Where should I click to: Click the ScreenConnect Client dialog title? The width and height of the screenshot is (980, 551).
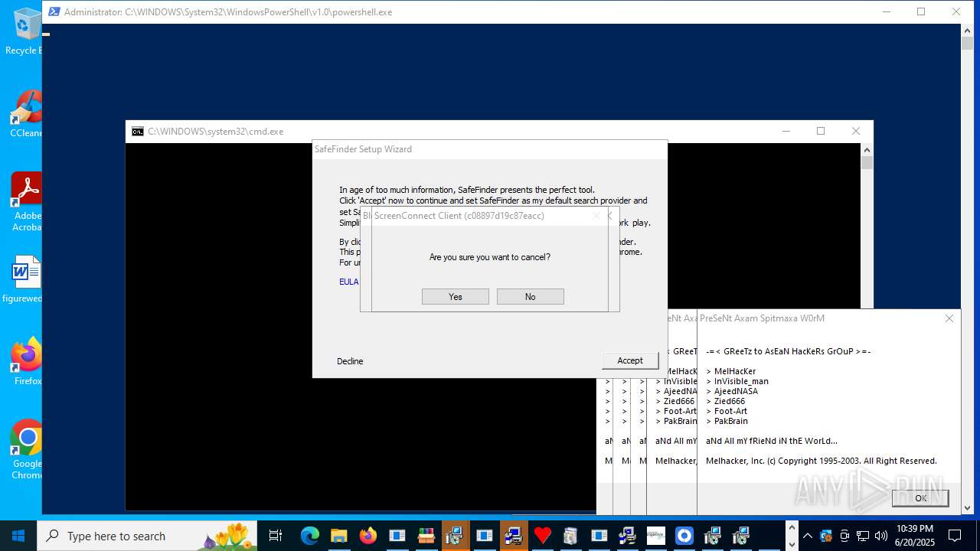(x=459, y=216)
